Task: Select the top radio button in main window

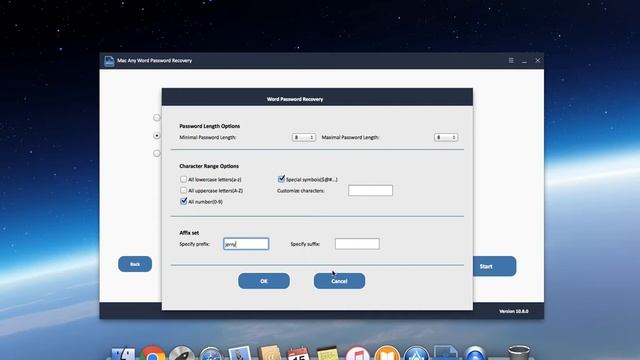Action: pos(157,118)
